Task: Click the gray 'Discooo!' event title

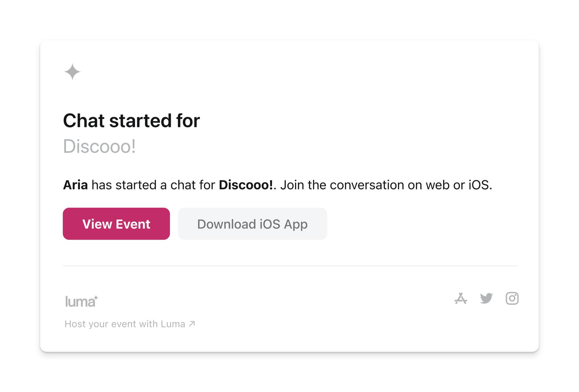Action: pos(100,147)
